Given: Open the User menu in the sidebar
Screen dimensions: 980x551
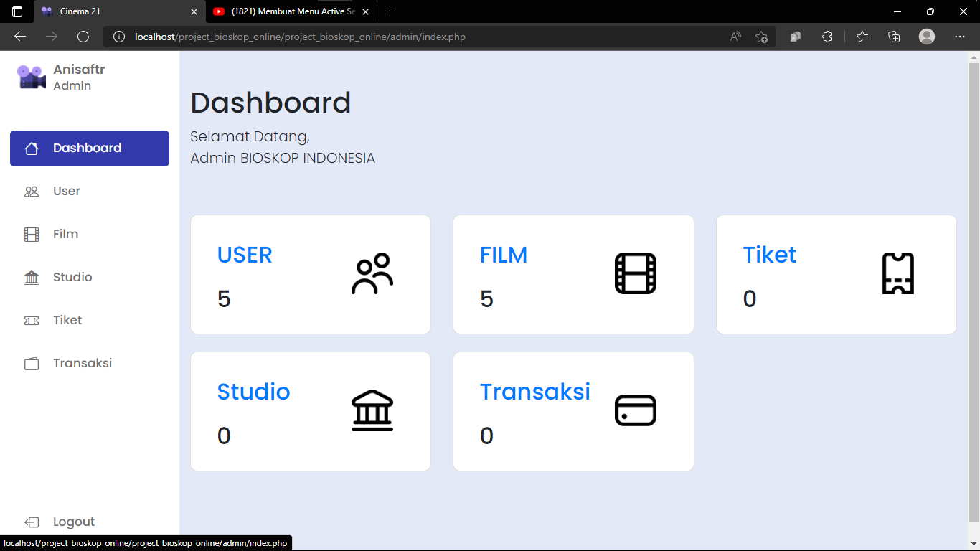Looking at the screenshot, I should pyautogui.click(x=66, y=191).
